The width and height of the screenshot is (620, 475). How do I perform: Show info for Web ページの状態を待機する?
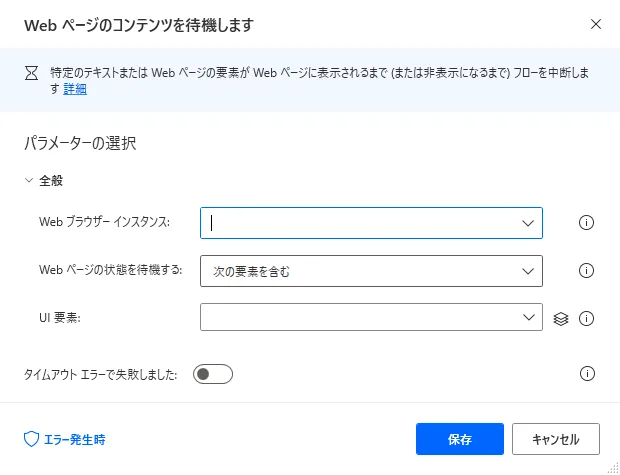pyautogui.click(x=587, y=271)
